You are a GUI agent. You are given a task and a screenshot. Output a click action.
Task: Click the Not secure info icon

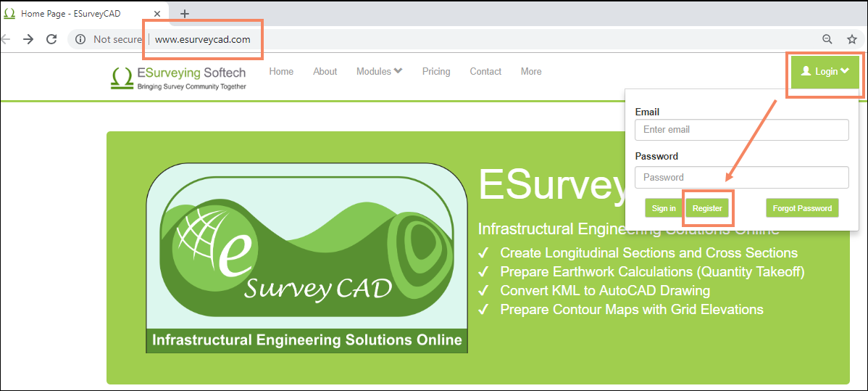tap(80, 39)
